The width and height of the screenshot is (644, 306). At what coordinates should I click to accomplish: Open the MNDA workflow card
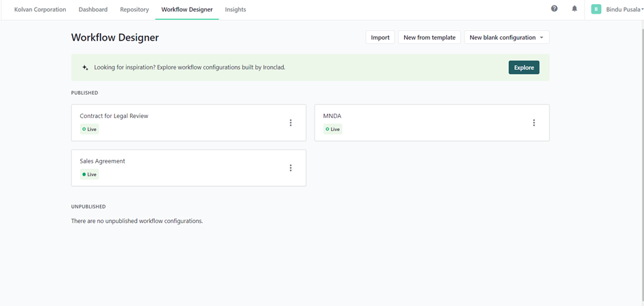click(x=432, y=123)
